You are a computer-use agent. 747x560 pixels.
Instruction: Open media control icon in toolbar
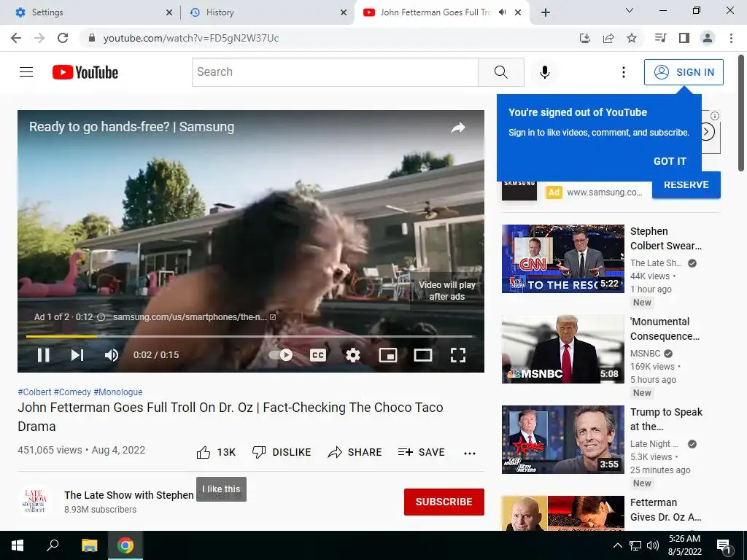click(660, 38)
